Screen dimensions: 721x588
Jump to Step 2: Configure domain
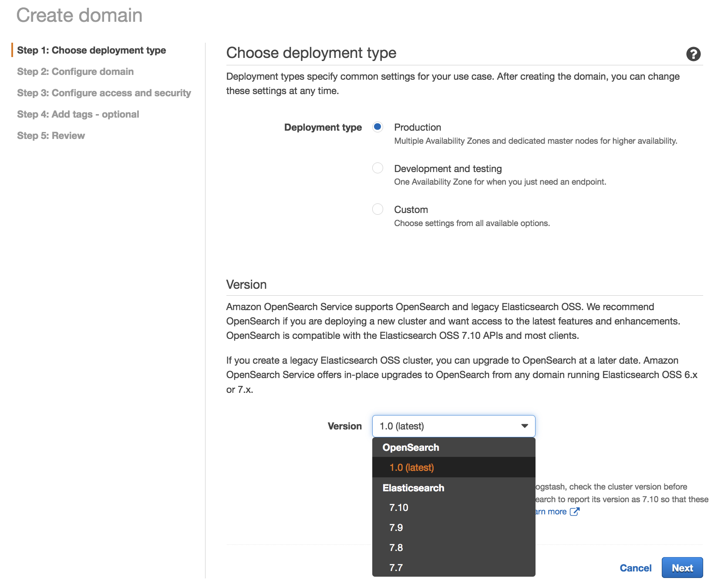click(75, 71)
